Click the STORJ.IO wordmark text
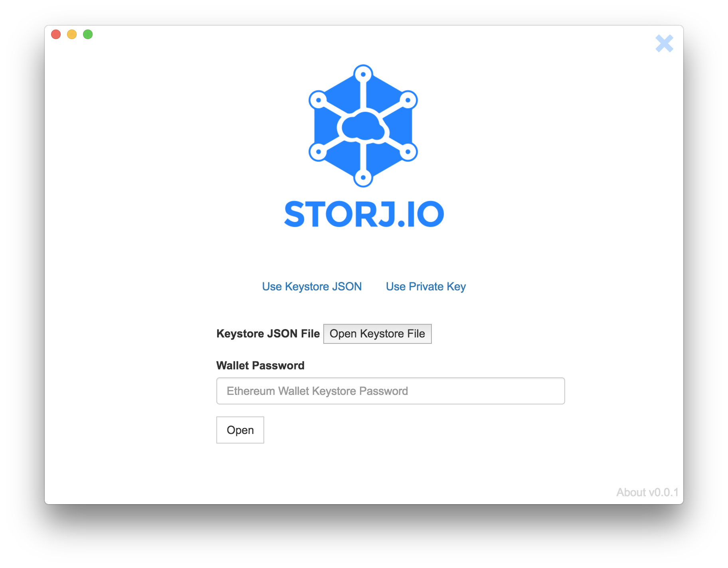Viewport: 728px width, 568px height. pos(364,214)
